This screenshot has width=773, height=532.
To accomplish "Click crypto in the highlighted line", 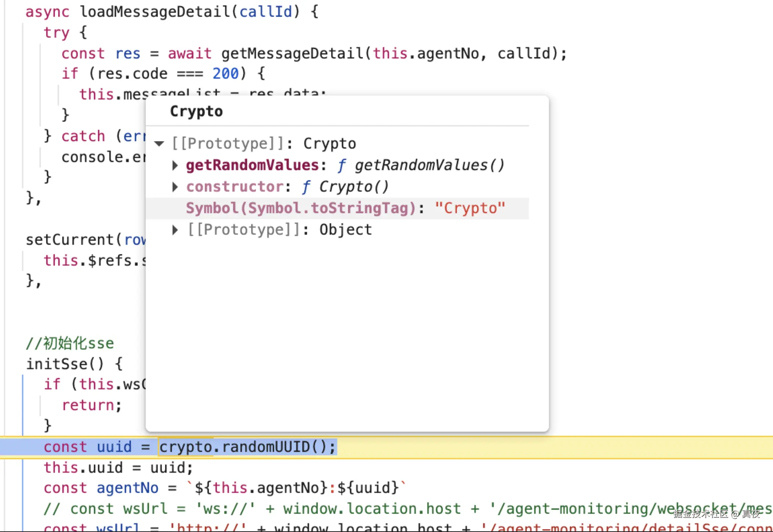I will click(186, 447).
